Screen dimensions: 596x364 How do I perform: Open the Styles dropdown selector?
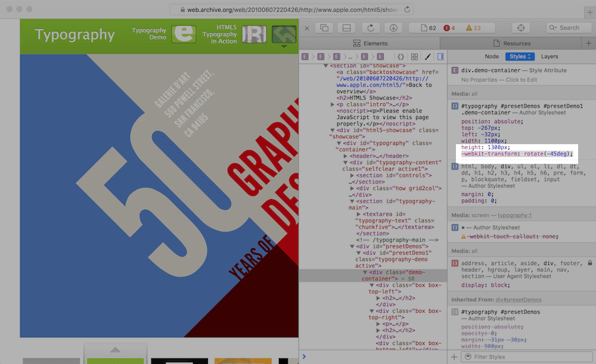(520, 57)
